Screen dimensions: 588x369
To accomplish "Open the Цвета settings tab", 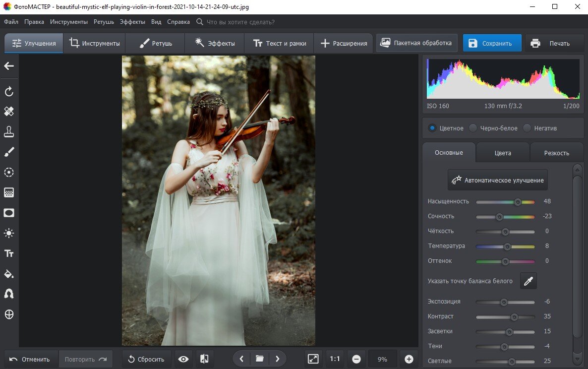I will [x=503, y=153].
